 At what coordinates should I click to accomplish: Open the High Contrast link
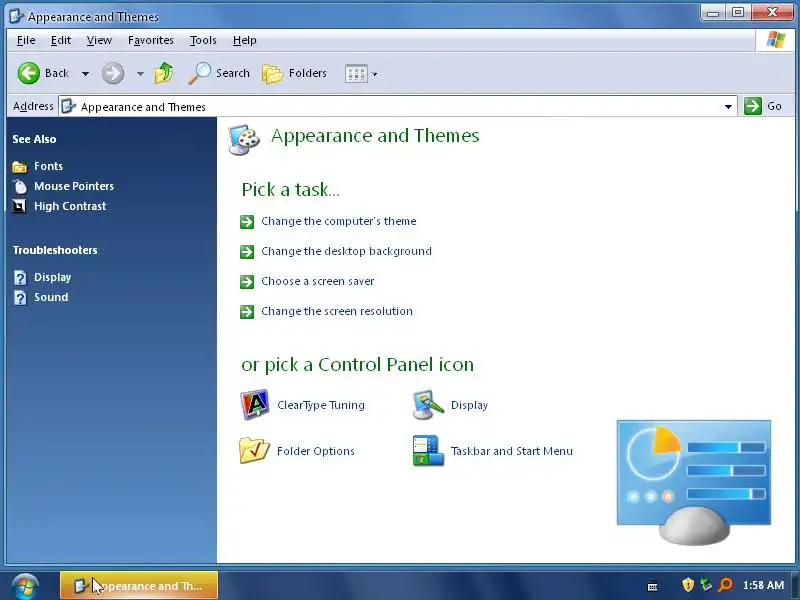coord(70,206)
